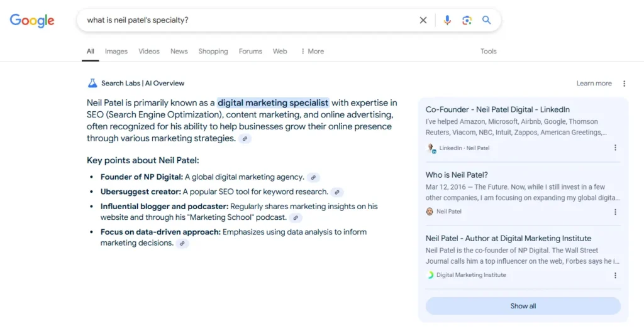Click the Search Labs | AI Overview label
Screen dimensions: 644x331
point(143,84)
